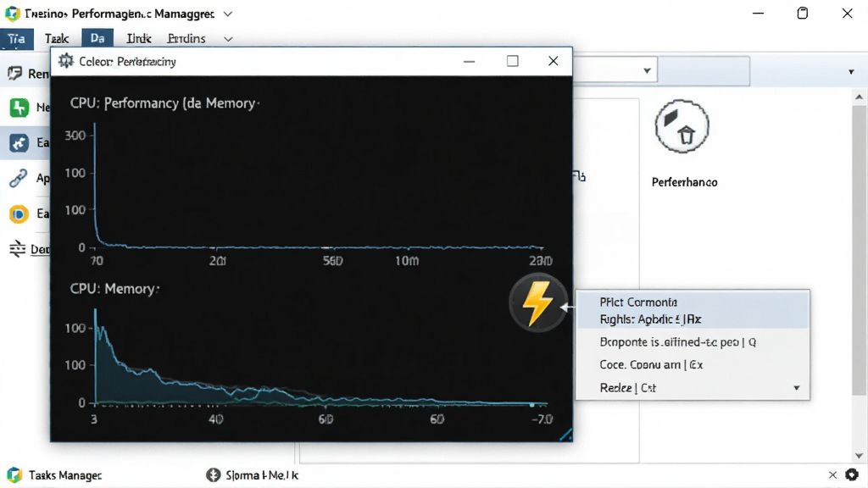The height and width of the screenshot is (488, 868).
Task: Click the CPU: Memory chart title
Action: (x=114, y=288)
